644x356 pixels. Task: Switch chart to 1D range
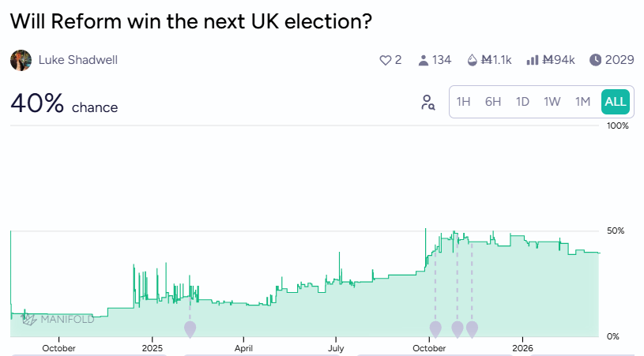point(522,102)
